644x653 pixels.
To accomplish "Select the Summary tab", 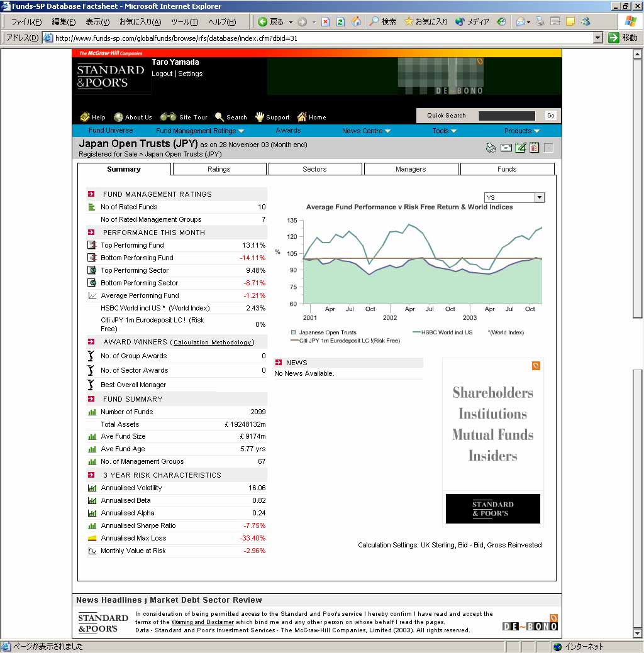I will [x=124, y=169].
